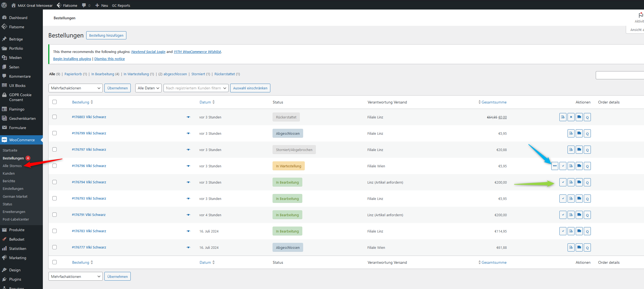The image size is (644, 289).
Task: Preview order #176777 with eye icon
Action: [x=188, y=247]
